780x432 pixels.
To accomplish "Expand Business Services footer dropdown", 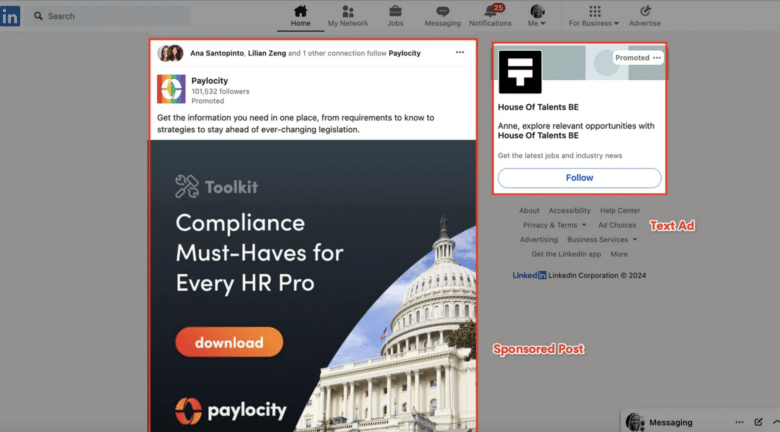I will click(602, 240).
